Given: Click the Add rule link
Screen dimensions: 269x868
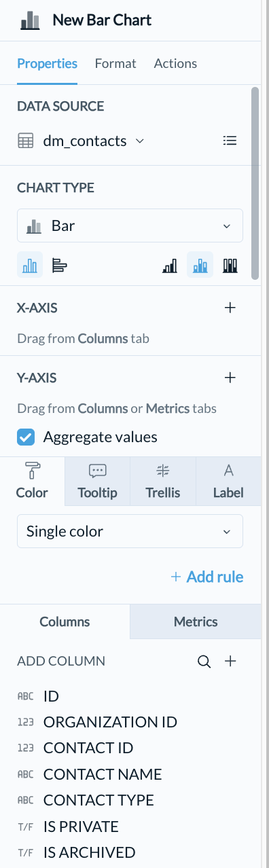Looking at the screenshot, I should pos(207,577).
